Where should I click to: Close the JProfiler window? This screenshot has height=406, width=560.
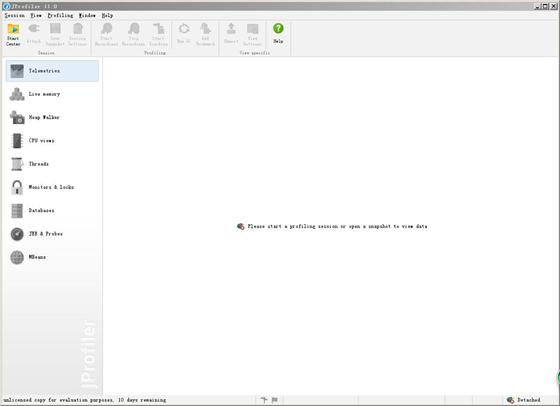point(553,6)
